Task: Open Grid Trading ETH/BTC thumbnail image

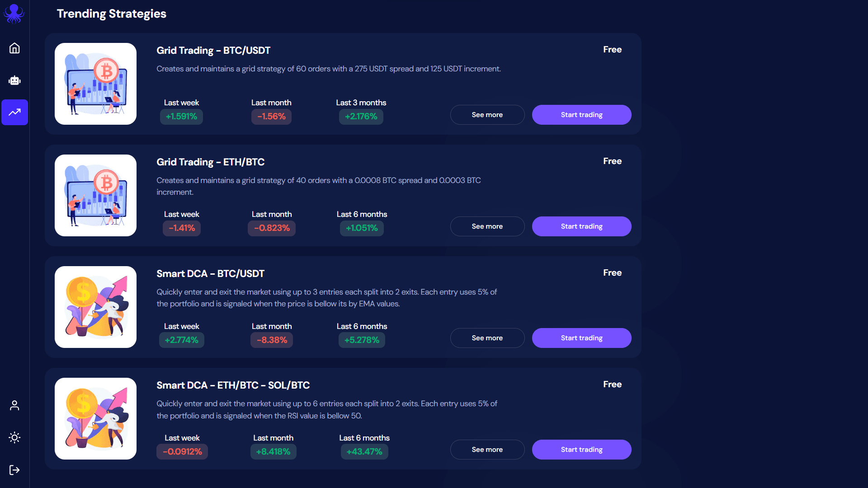Action: point(95,195)
